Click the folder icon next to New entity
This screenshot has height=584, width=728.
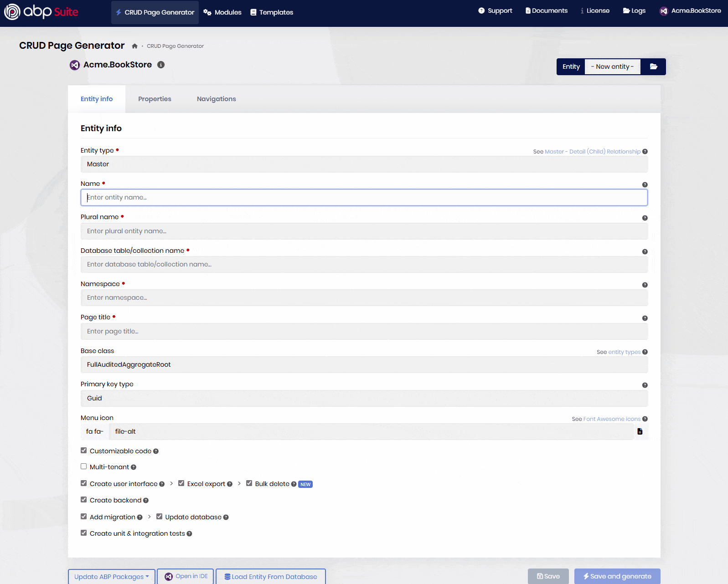pyautogui.click(x=653, y=67)
